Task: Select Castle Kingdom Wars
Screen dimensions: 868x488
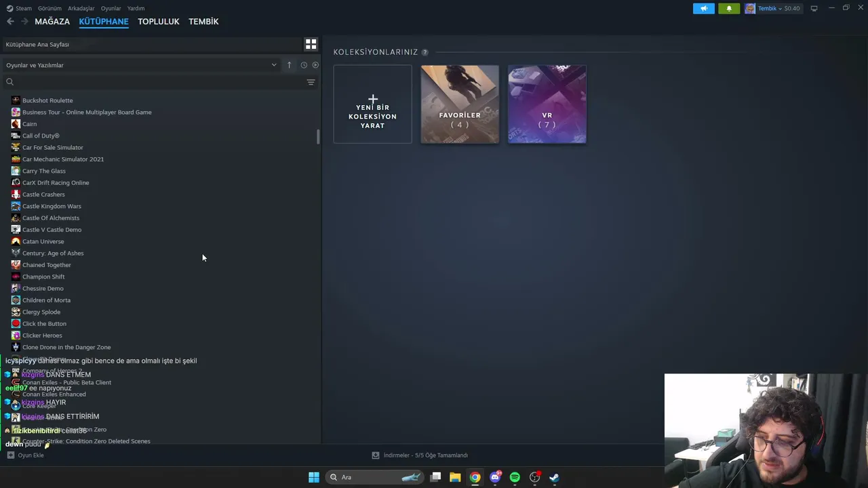Action: pyautogui.click(x=52, y=206)
